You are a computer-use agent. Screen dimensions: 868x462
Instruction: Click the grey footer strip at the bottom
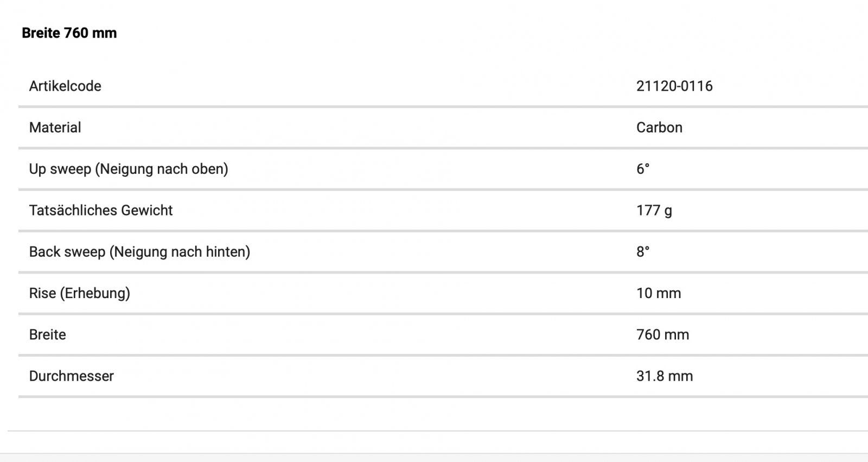[434, 458]
